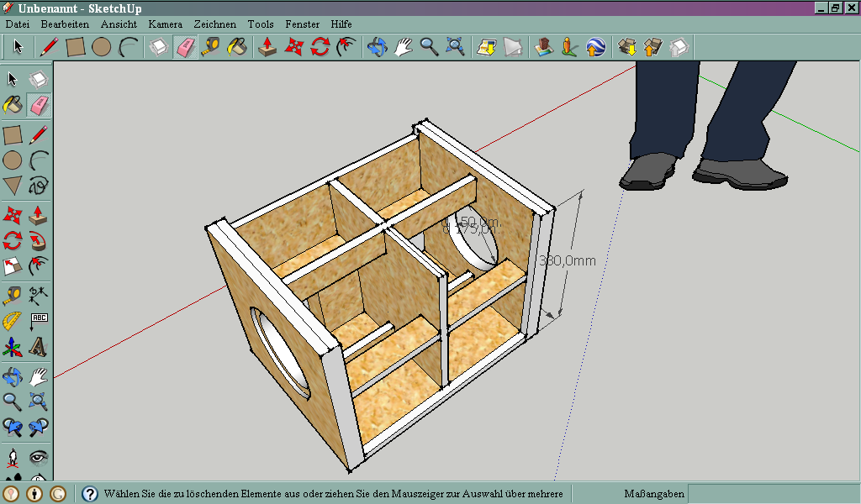Image resolution: width=861 pixels, height=504 pixels.
Task: Select Rotate in left tool palette
Action: point(13,241)
